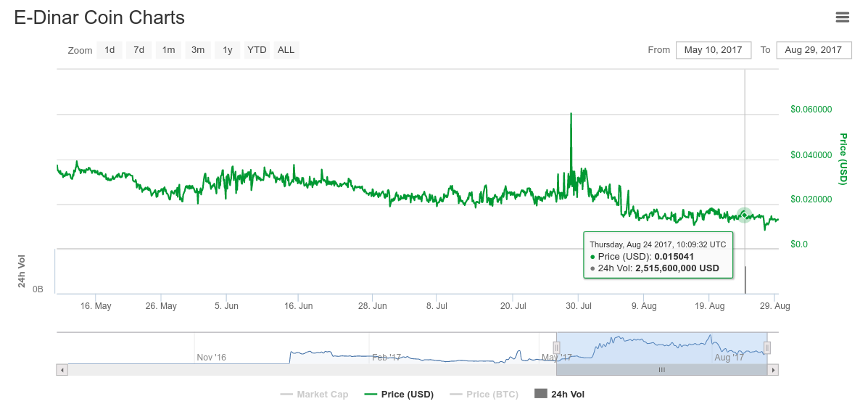The image size is (868, 404).
Task: Edit the To date field
Action: (x=814, y=50)
